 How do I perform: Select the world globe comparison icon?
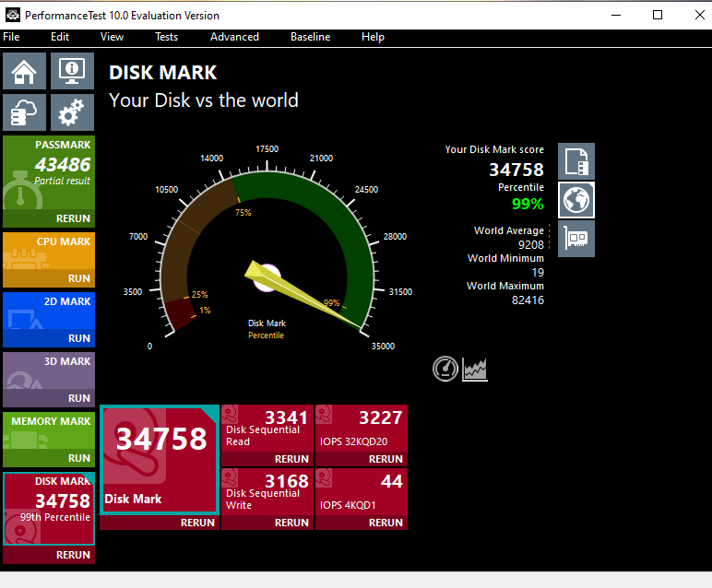click(576, 200)
